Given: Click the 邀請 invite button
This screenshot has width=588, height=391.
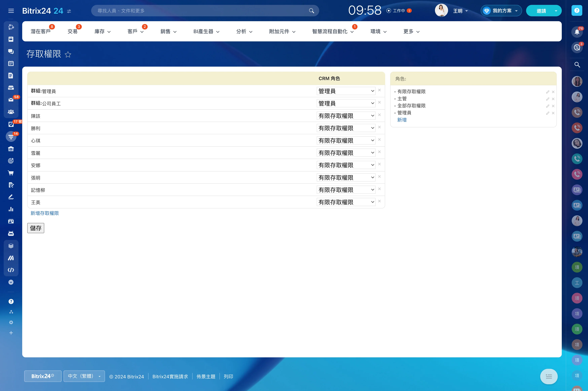Looking at the screenshot, I should click(x=541, y=11).
